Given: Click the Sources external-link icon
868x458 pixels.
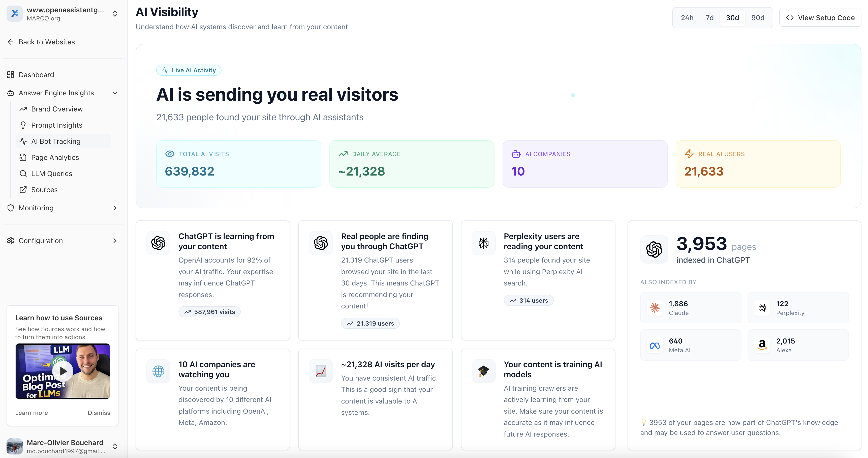Looking at the screenshot, I should pyautogui.click(x=23, y=190).
